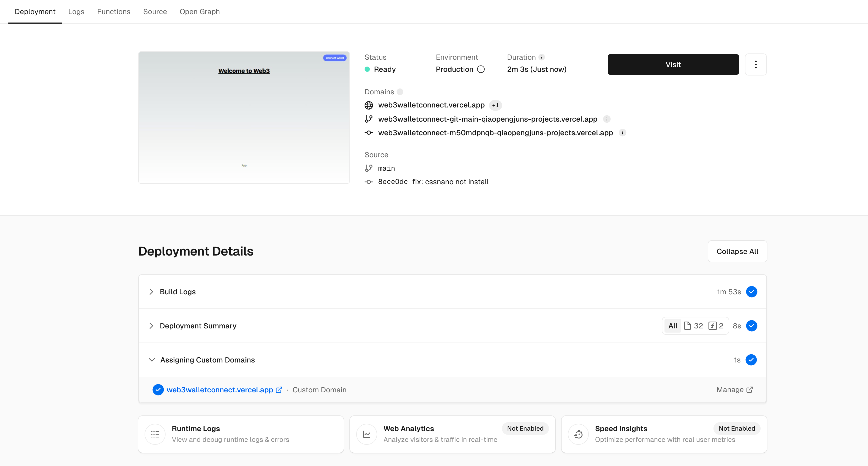The height and width of the screenshot is (466, 868).
Task: Open the git-main-qiaopengjuns-projects domain link
Action: click(x=488, y=119)
